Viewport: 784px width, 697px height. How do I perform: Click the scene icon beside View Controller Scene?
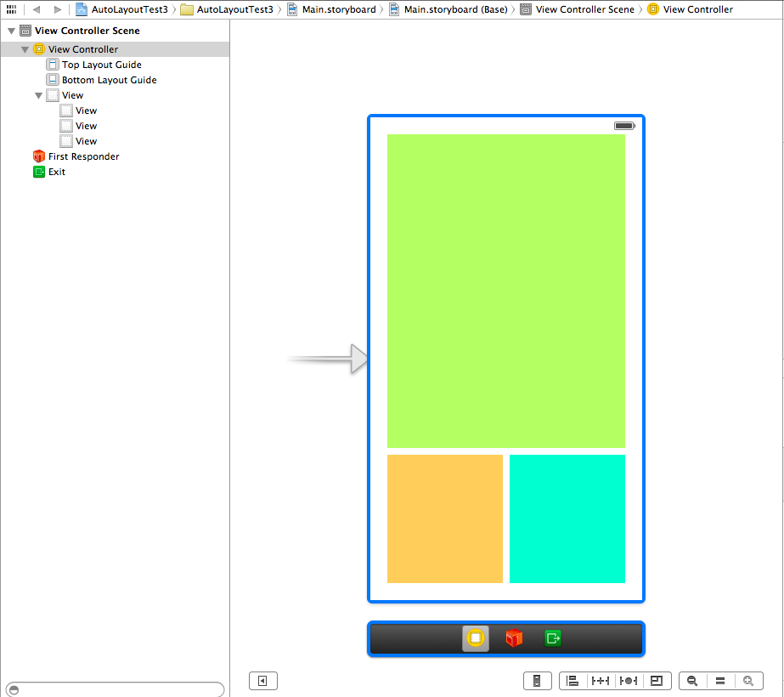[x=25, y=31]
